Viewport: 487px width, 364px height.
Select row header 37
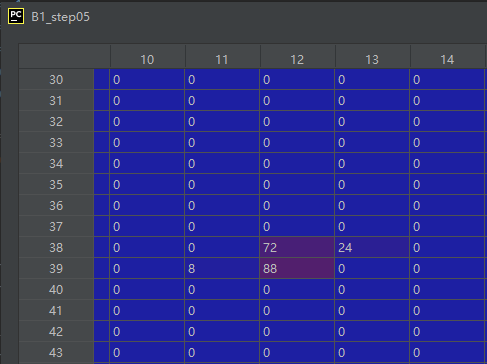pos(56,227)
